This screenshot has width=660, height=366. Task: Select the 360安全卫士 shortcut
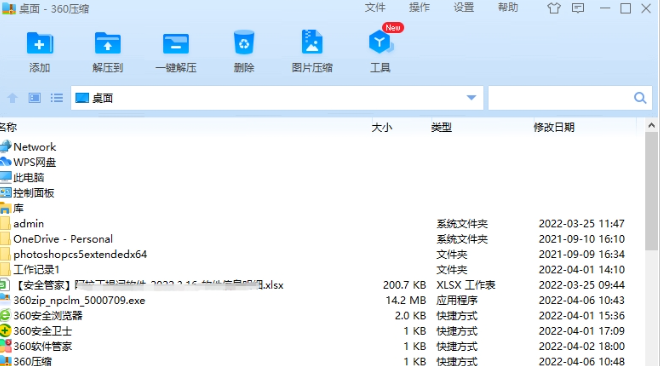pos(36,331)
